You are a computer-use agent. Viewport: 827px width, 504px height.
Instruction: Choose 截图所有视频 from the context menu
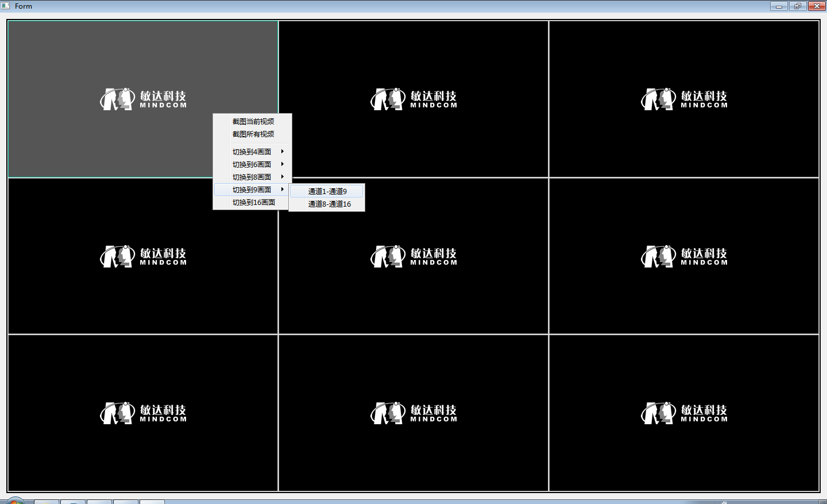click(253, 134)
